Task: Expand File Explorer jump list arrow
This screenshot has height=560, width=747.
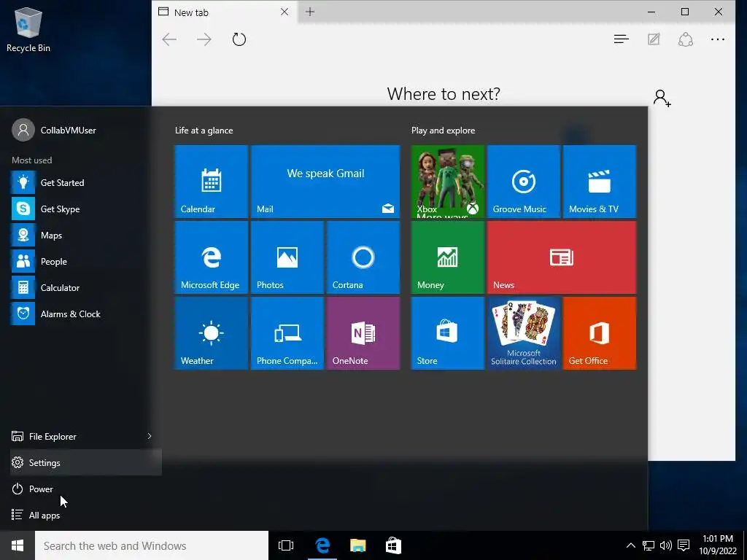Action: [150, 436]
